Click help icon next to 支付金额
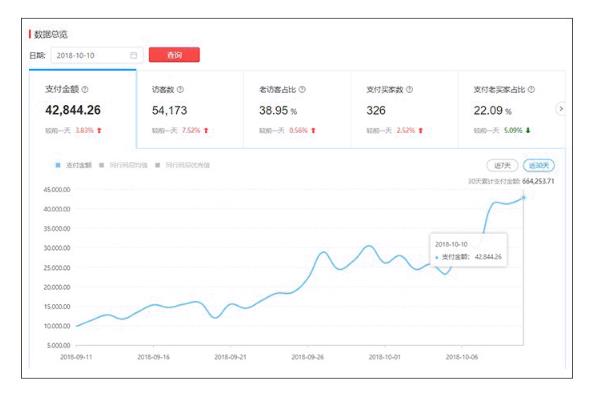The image size is (590, 396). click(85, 90)
